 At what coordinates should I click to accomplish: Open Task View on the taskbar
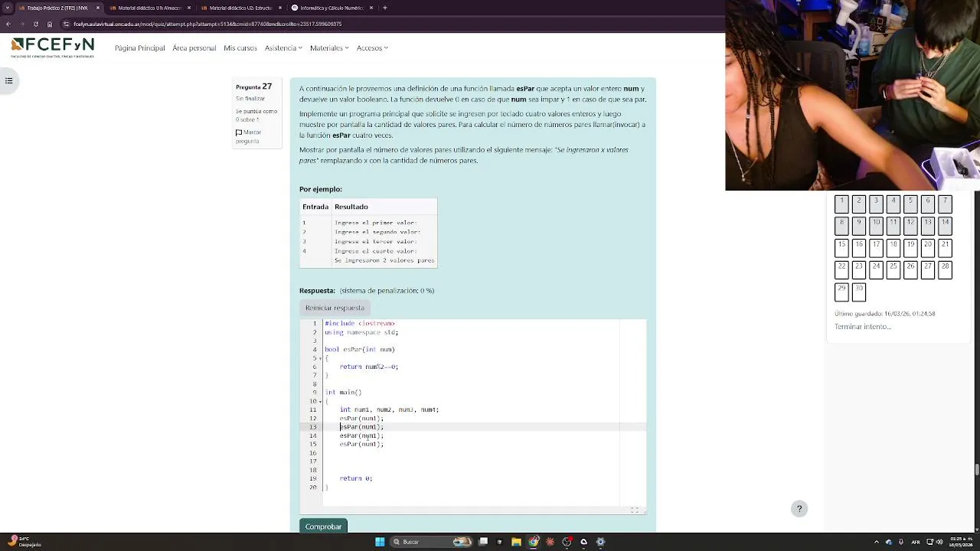[x=483, y=542]
